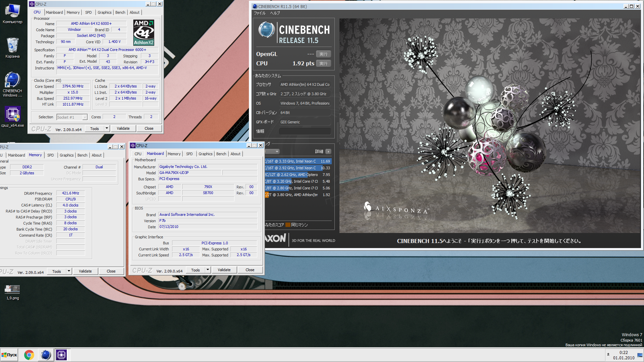Expand 詳細 details arrow in Cinebench ranking

pyautogui.click(x=328, y=152)
